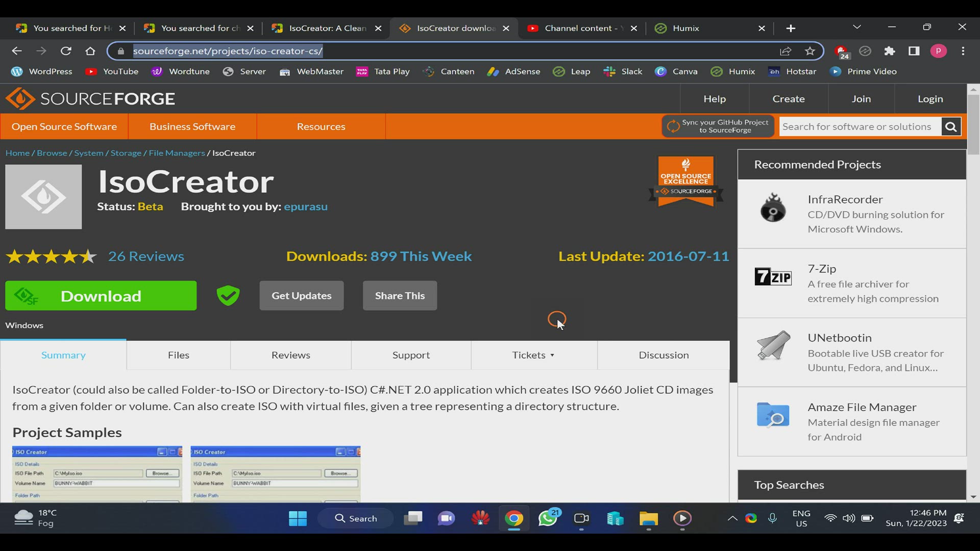Open Chrome three-dot menu
Image resolution: width=980 pixels, height=551 pixels.
click(x=963, y=51)
